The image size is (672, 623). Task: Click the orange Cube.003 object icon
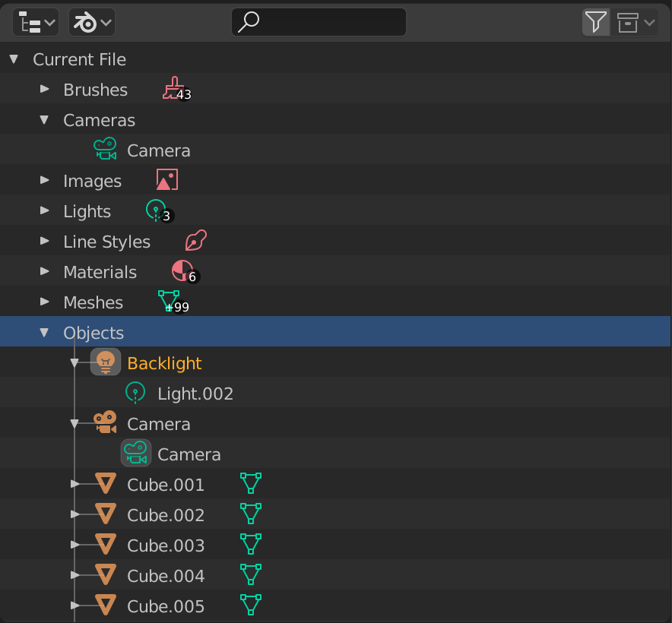click(x=106, y=545)
